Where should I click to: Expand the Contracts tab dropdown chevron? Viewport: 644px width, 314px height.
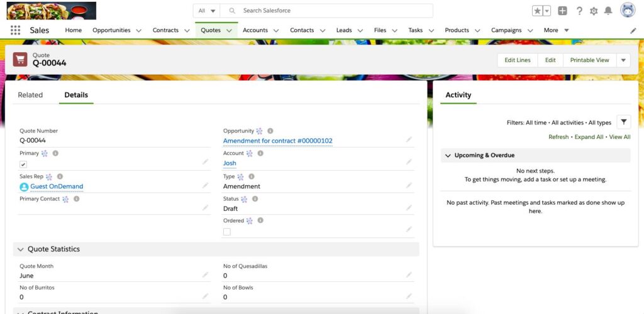[187, 30]
